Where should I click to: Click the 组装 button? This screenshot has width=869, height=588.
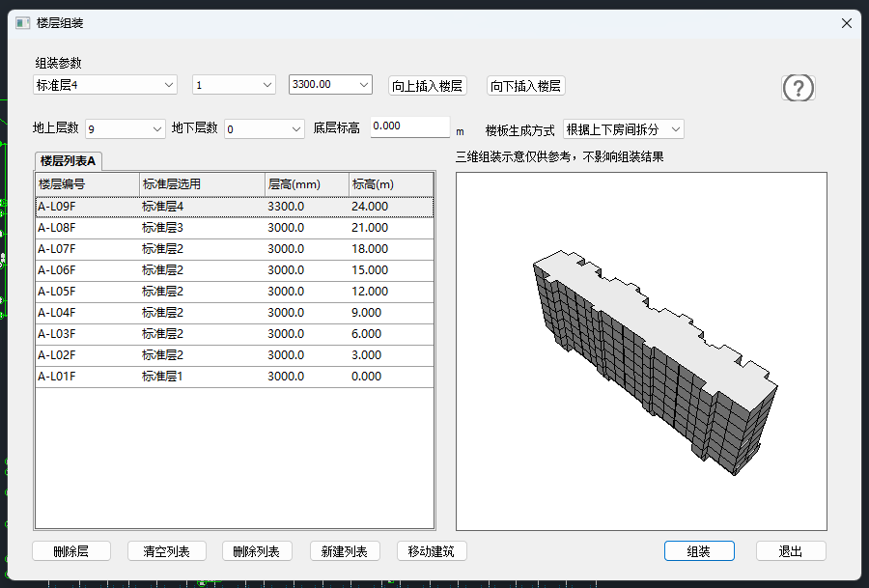pyautogui.click(x=699, y=551)
